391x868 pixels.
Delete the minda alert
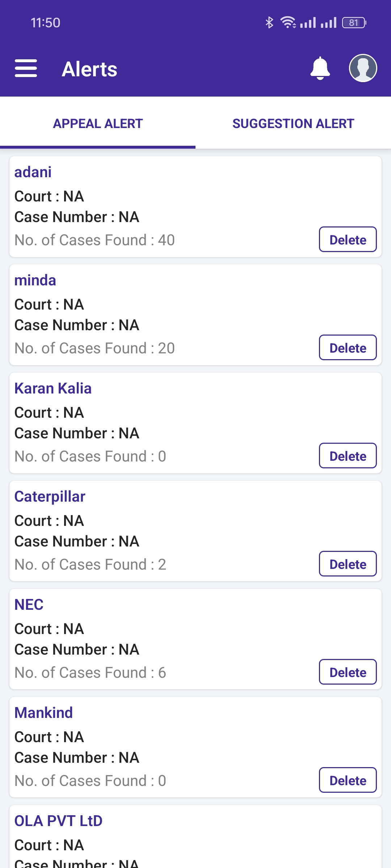point(348,348)
